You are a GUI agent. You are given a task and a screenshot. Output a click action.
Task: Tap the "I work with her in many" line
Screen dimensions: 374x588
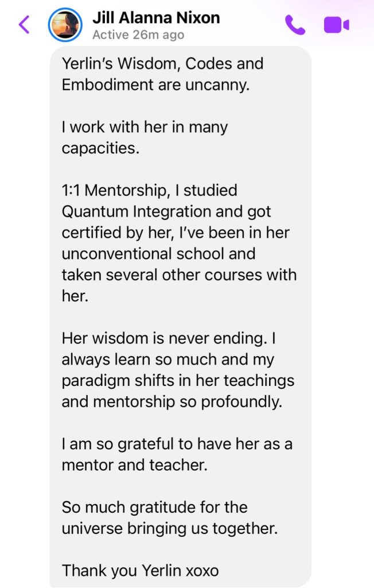point(145,126)
